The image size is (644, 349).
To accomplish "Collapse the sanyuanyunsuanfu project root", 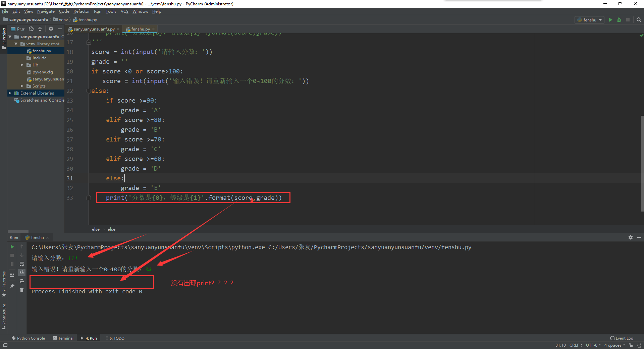I will pos(10,37).
